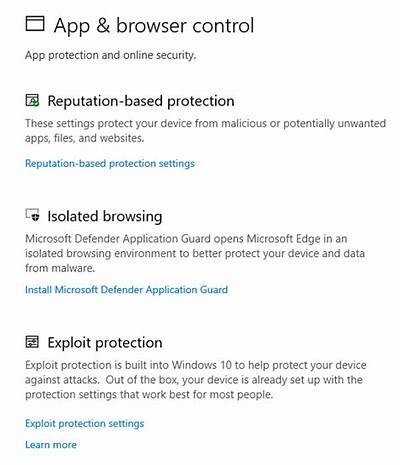Screen dimensions: 400x465
Task: Click the 'work best for most people' line
Action: pyautogui.click(x=149, y=395)
